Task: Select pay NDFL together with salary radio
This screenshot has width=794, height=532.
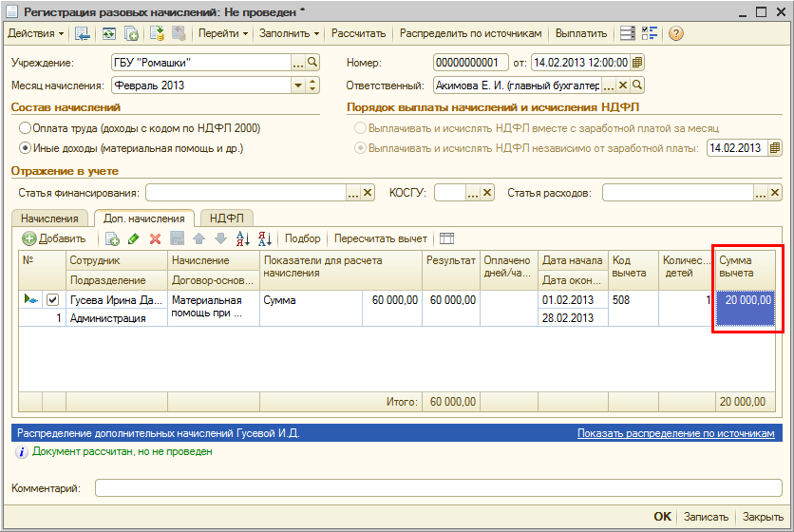Action: (360, 128)
